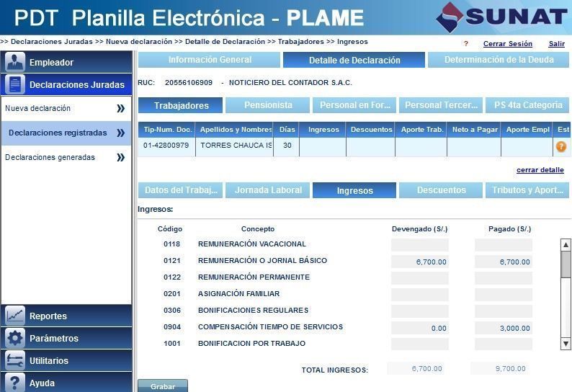Click the Empleador person icon
This screenshot has width=572, height=392.
click(15, 62)
